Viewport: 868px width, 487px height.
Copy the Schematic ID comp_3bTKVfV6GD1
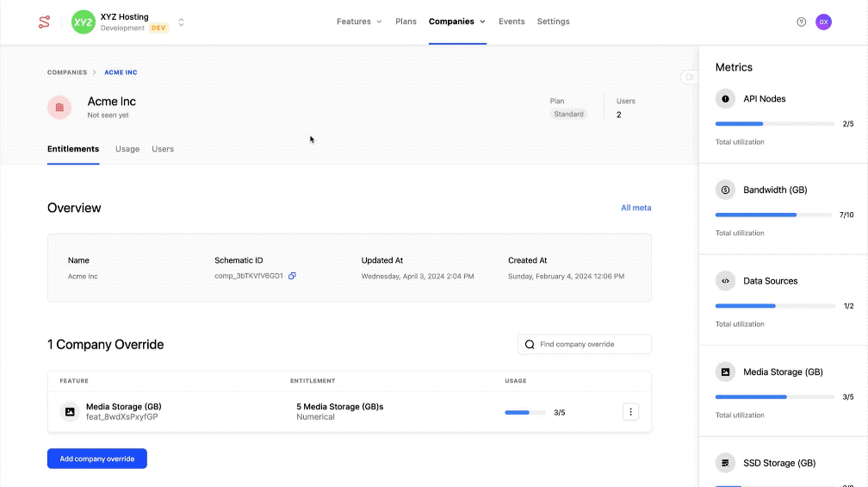point(293,276)
